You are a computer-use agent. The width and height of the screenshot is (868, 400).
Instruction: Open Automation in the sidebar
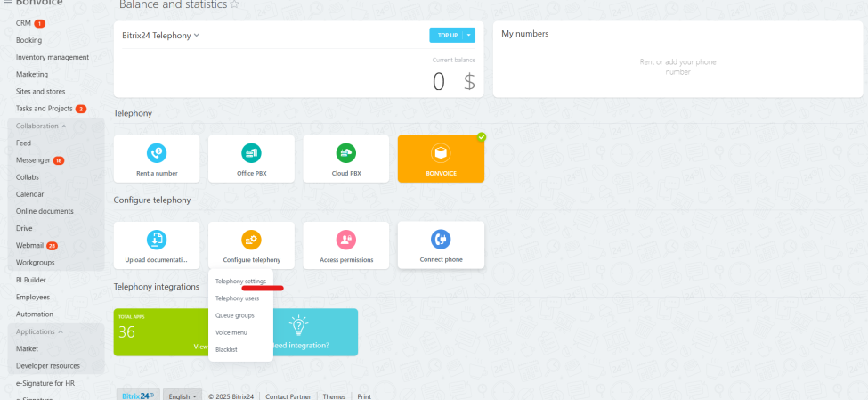click(x=35, y=314)
